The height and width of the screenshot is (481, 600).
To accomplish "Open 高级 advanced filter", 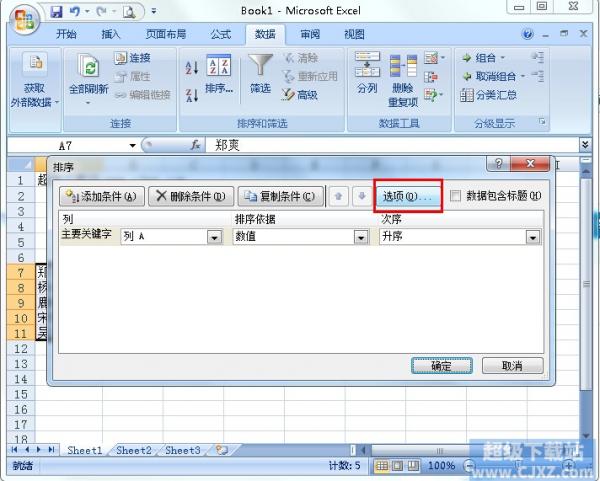I will coord(300,95).
